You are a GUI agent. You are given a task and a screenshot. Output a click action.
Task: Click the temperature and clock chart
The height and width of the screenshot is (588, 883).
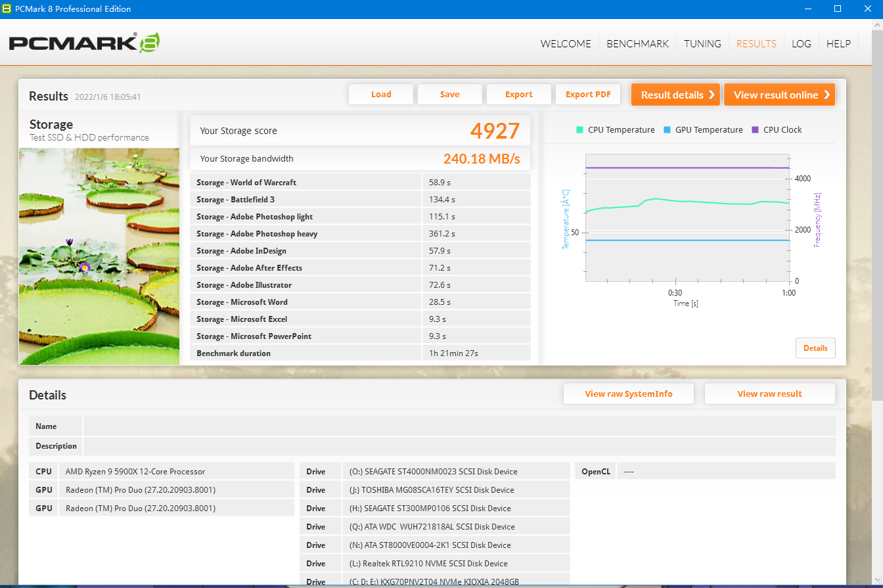(687, 217)
